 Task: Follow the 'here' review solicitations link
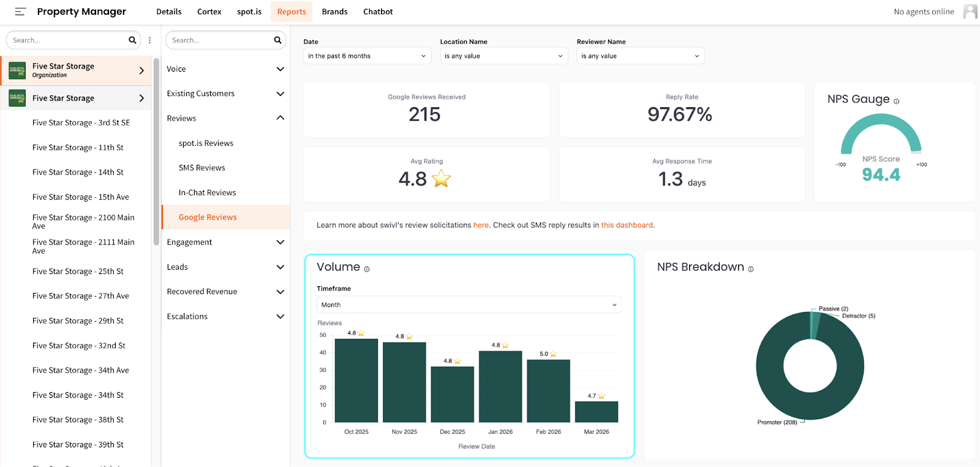pos(481,226)
